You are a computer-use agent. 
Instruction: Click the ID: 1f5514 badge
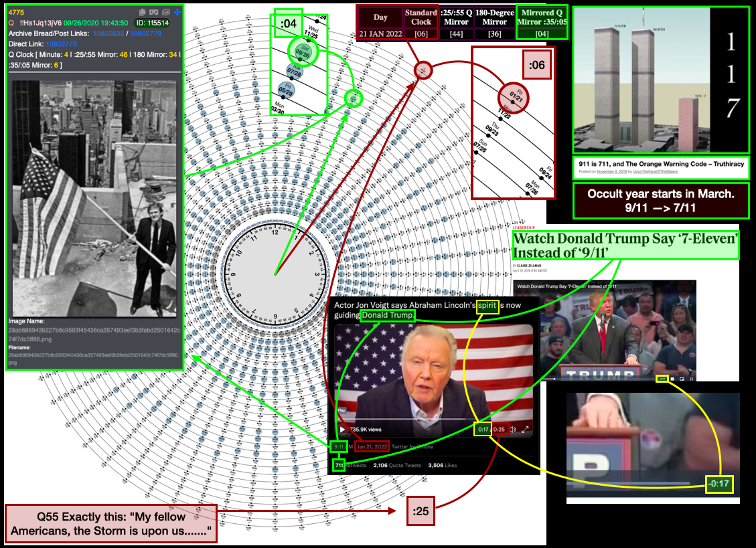click(152, 23)
